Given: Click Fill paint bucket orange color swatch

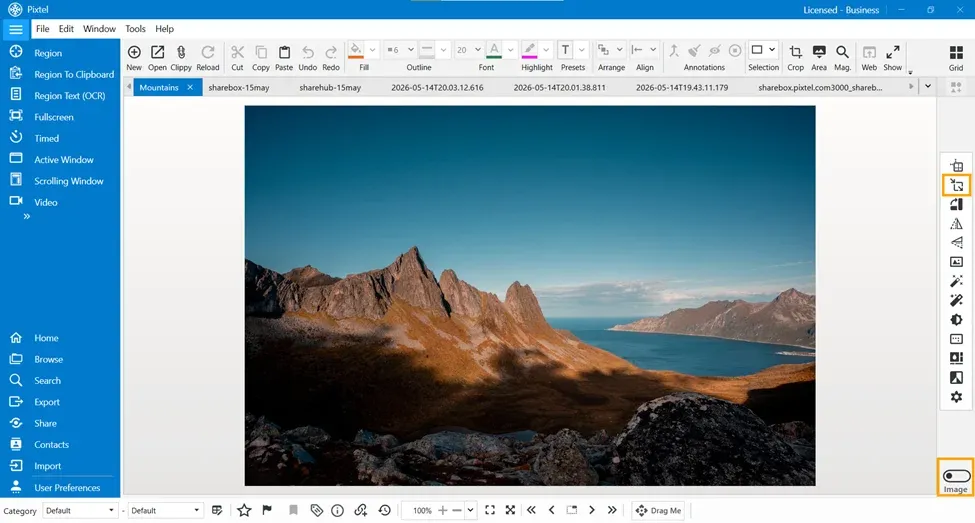Looking at the screenshot, I should point(356,50).
